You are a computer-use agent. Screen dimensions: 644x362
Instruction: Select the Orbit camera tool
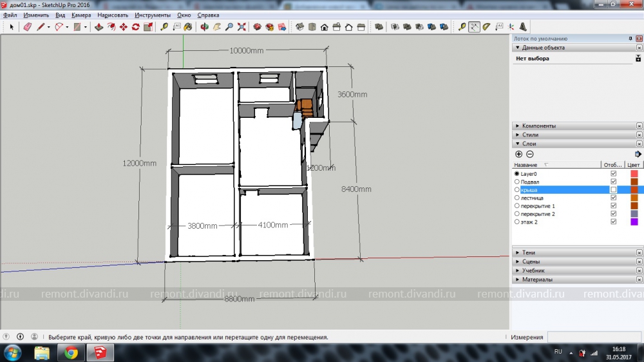point(205,27)
